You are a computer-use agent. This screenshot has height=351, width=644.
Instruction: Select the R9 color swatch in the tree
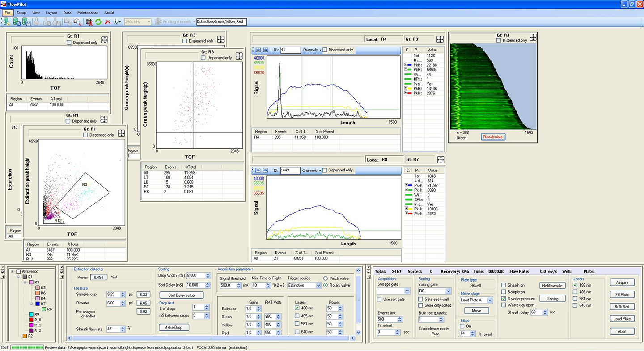[x=31, y=315]
